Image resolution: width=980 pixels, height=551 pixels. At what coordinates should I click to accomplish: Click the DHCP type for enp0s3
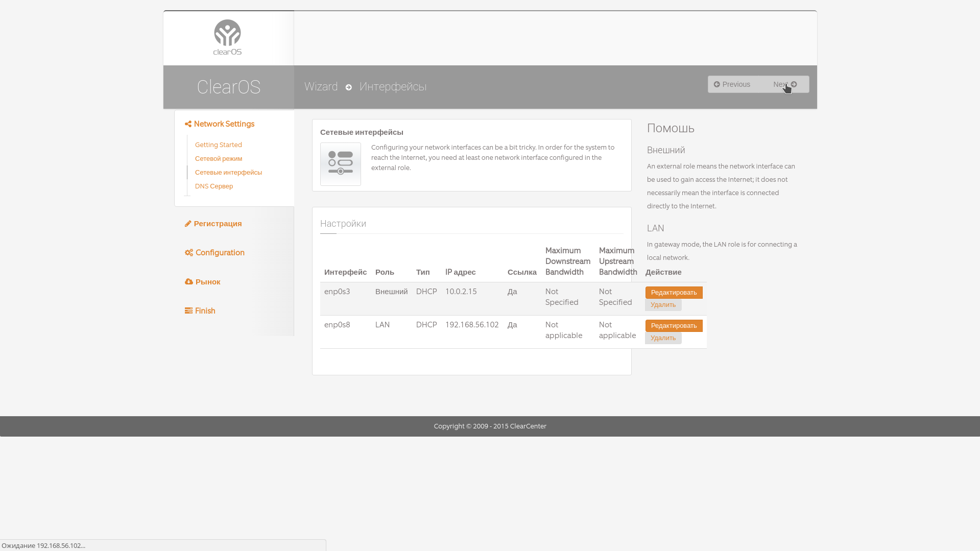(426, 292)
